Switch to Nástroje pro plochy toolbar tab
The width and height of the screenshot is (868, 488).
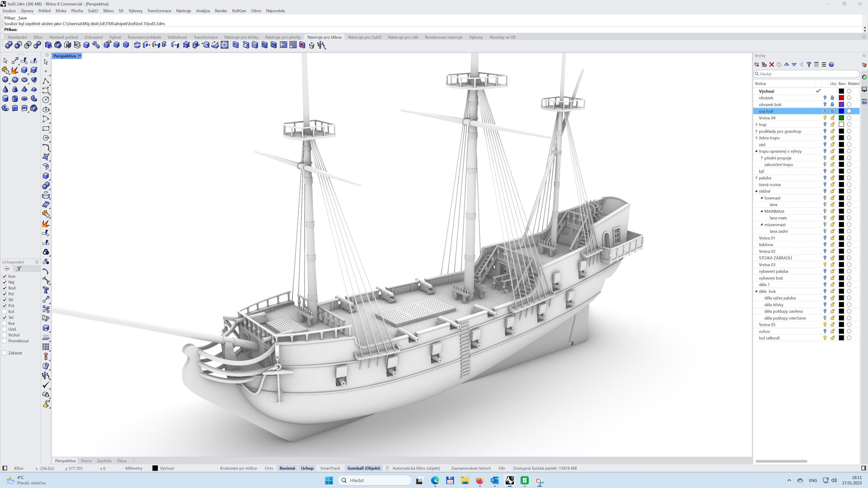(283, 37)
